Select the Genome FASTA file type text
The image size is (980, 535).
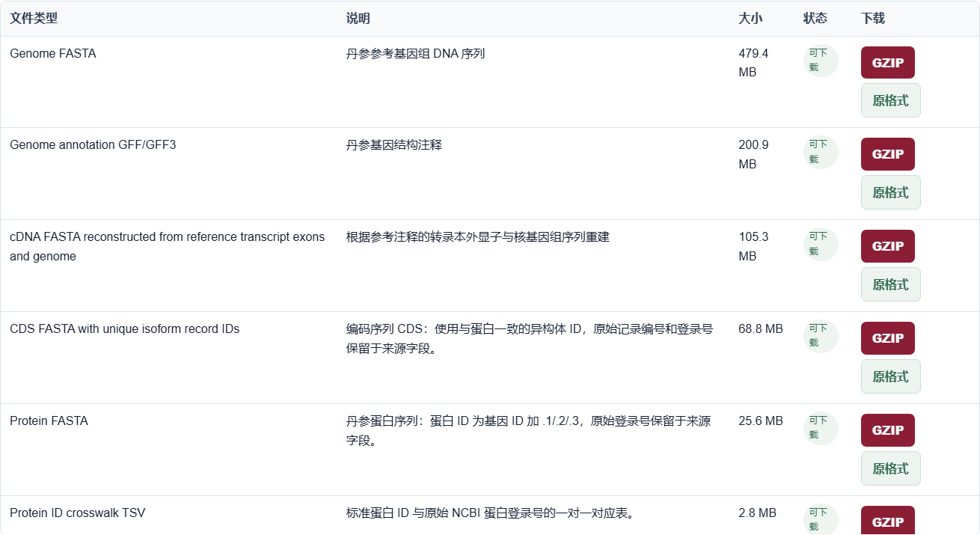tap(53, 54)
